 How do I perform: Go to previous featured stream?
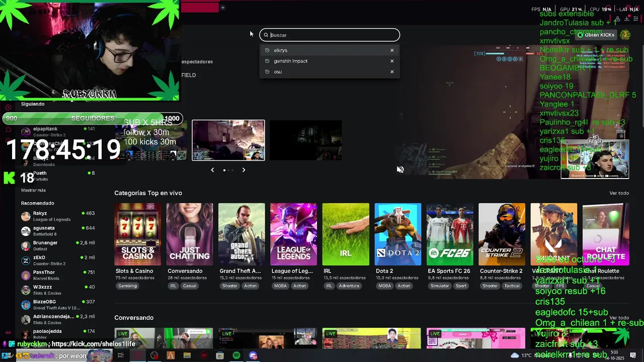click(x=212, y=170)
